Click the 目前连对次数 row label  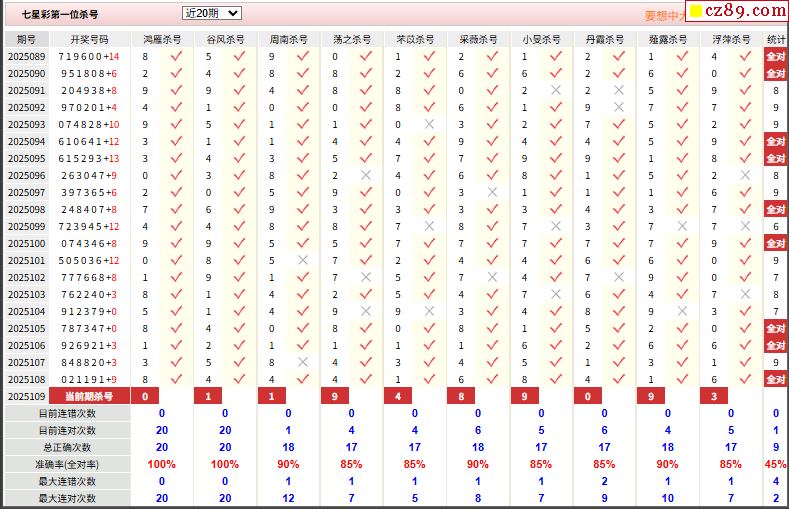[x=67, y=431]
